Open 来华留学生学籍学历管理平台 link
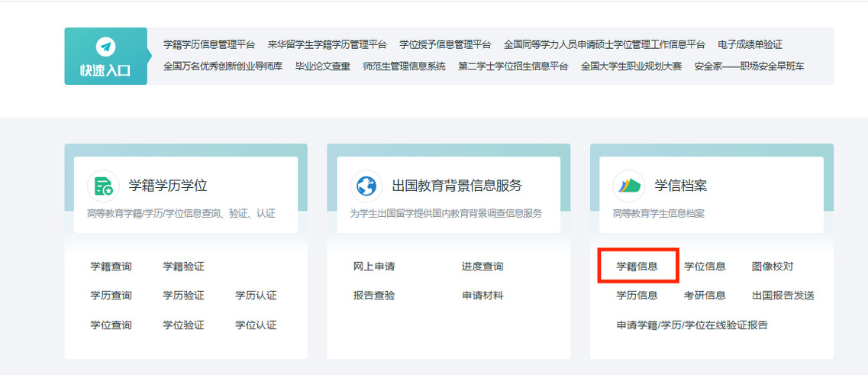This screenshot has width=868, height=375. pyautogui.click(x=328, y=44)
